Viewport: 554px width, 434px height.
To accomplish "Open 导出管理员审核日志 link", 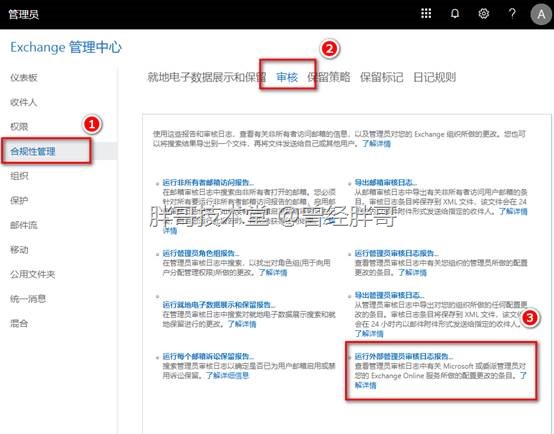I will coord(389,295).
